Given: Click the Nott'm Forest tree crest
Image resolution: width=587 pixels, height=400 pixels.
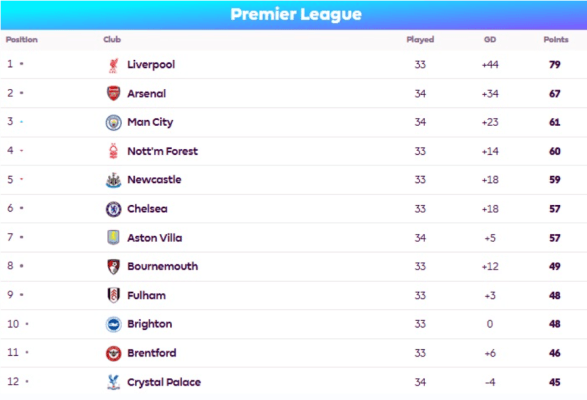Looking at the screenshot, I should click(113, 151).
